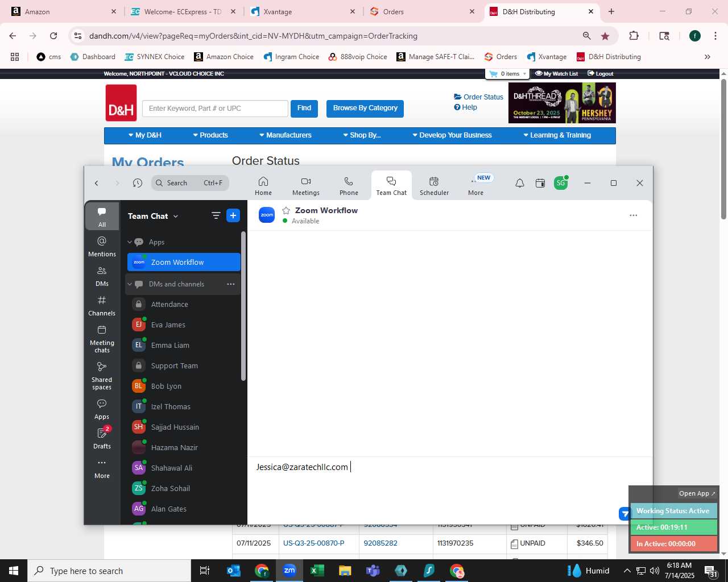The width and height of the screenshot is (728, 582).
Task: Select Mentions in Zoom sidebar
Action: tap(102, 247)
